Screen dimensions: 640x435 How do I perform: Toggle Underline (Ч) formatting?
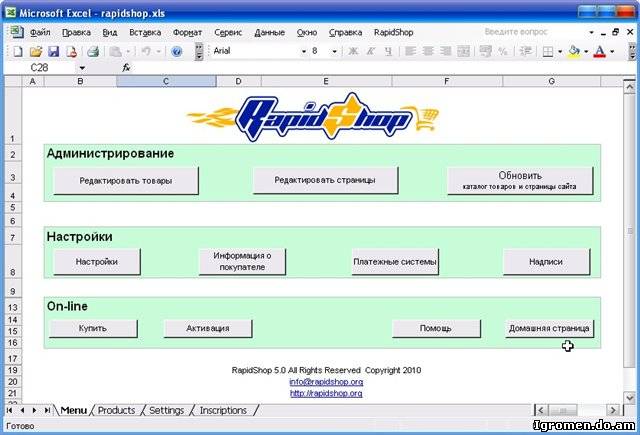388,51
